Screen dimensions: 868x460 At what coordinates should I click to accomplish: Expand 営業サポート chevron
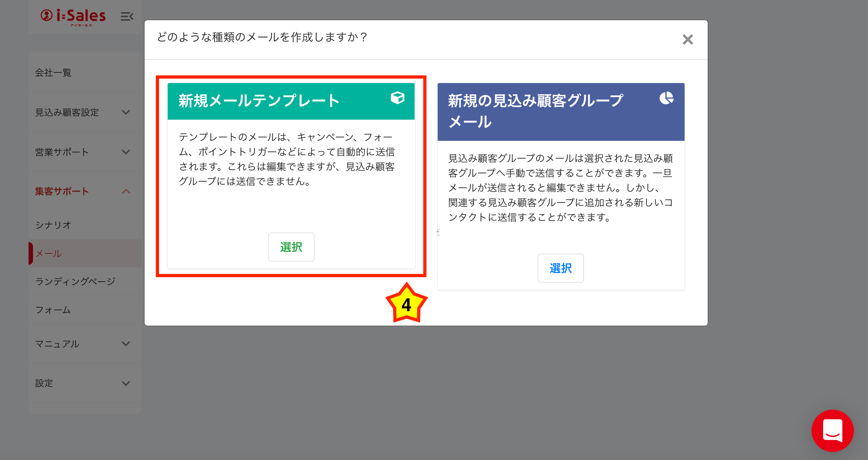pyautogui.click(x=126, y=152)
